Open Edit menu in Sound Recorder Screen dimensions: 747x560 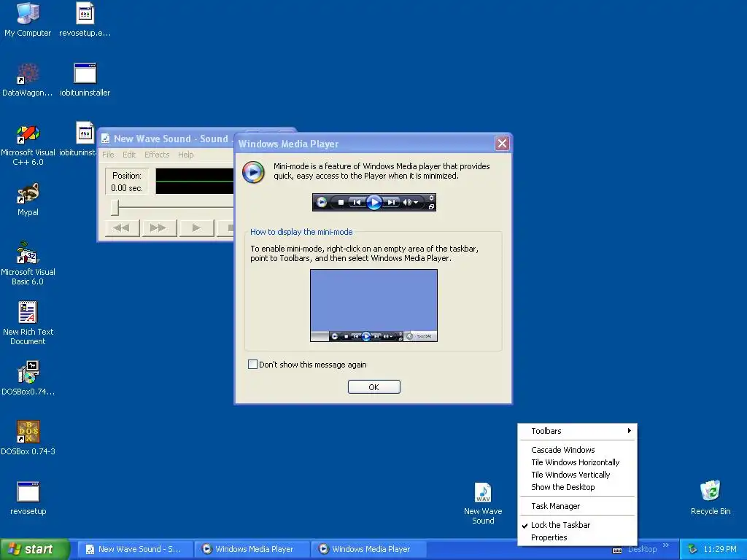(129, 155)
